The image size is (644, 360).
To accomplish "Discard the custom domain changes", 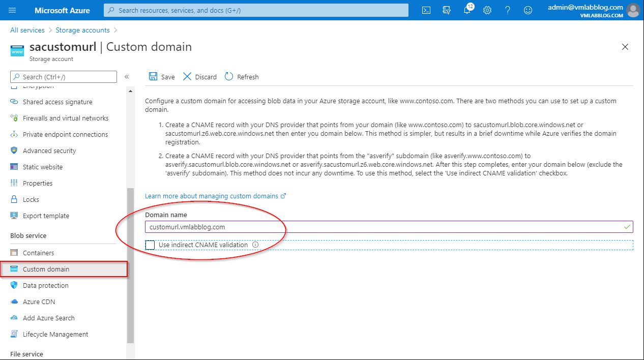I will (199, 76).
